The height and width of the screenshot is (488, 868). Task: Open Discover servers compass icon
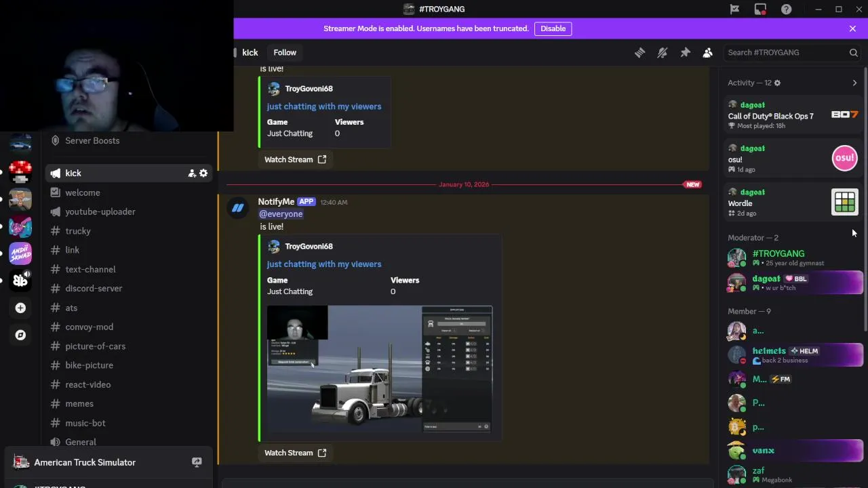(20, 335)
